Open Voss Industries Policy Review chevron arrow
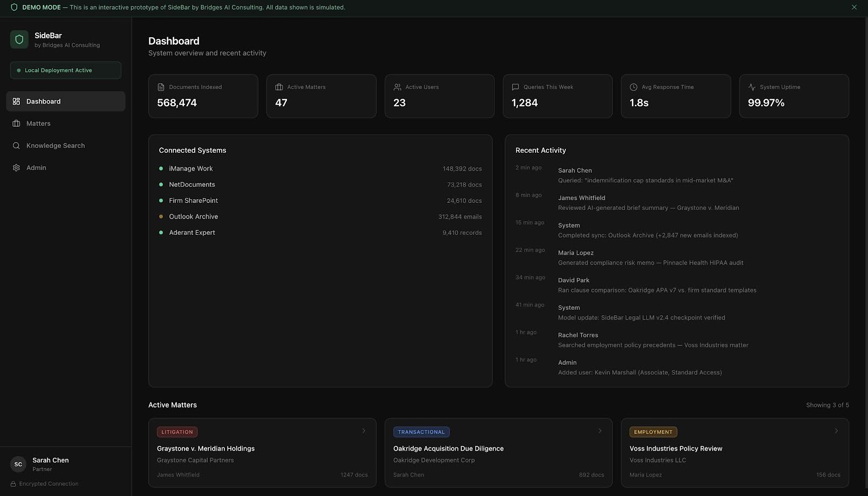868x496 pixels. 836,431
